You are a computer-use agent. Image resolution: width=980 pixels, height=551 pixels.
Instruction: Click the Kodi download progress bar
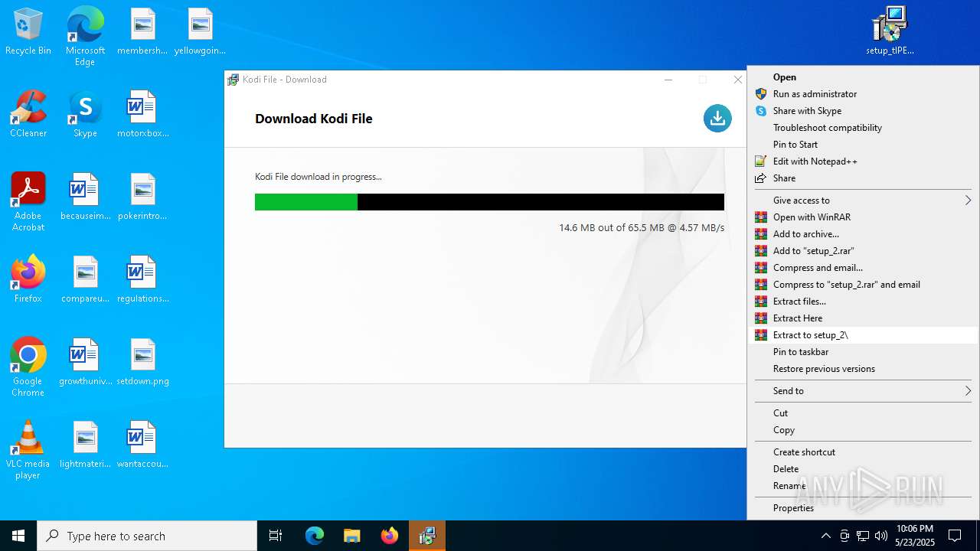489,202
